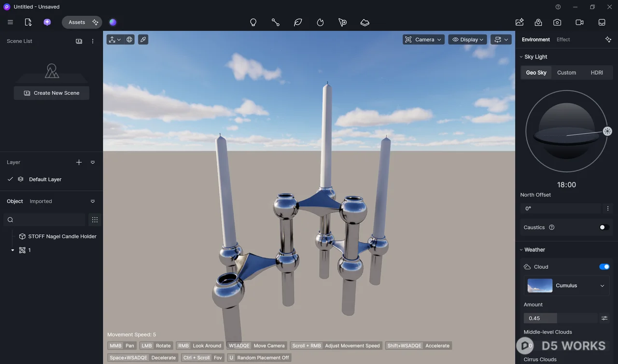Switch to the Imported objects tab
This screenshot has width=618, height=364.
(x=41, y=201)
